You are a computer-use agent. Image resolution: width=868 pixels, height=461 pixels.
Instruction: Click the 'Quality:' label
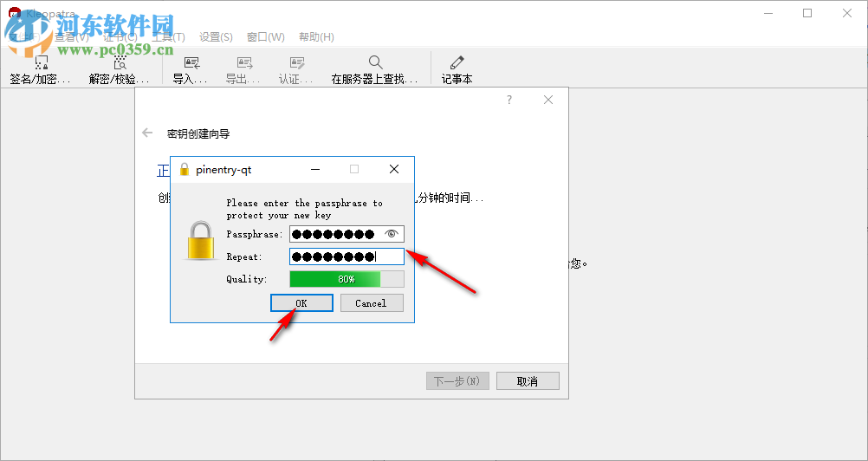246,280
